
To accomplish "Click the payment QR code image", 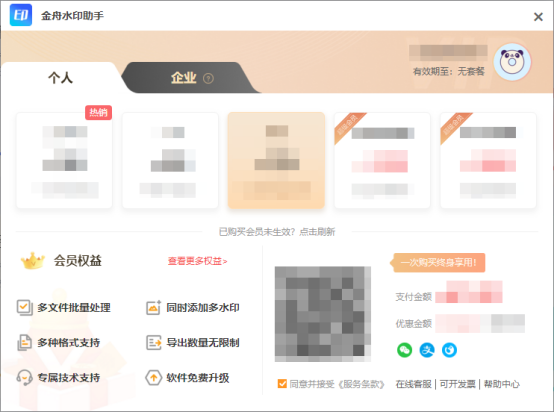I will 323,314.
